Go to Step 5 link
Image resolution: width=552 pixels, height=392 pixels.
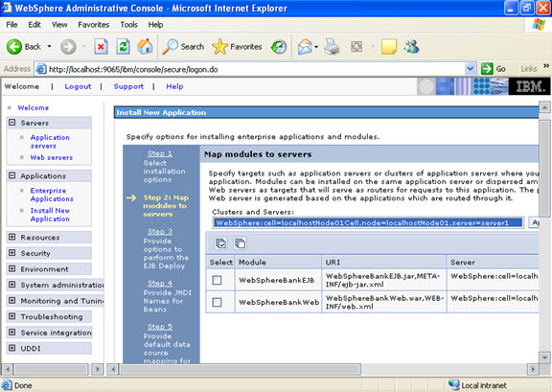click(x=160, y=327)
